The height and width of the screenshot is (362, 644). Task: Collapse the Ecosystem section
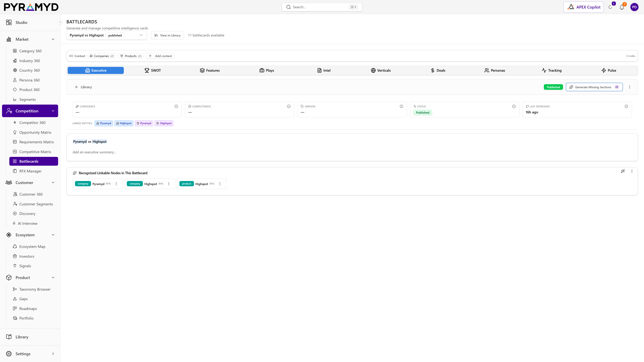point(53,235)
